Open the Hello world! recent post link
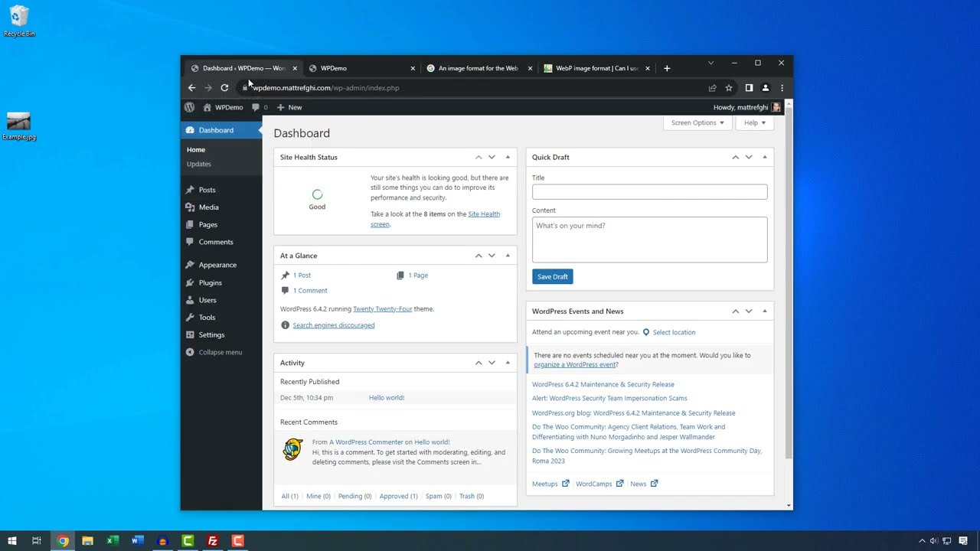980x551 pixels. (387, 398)
